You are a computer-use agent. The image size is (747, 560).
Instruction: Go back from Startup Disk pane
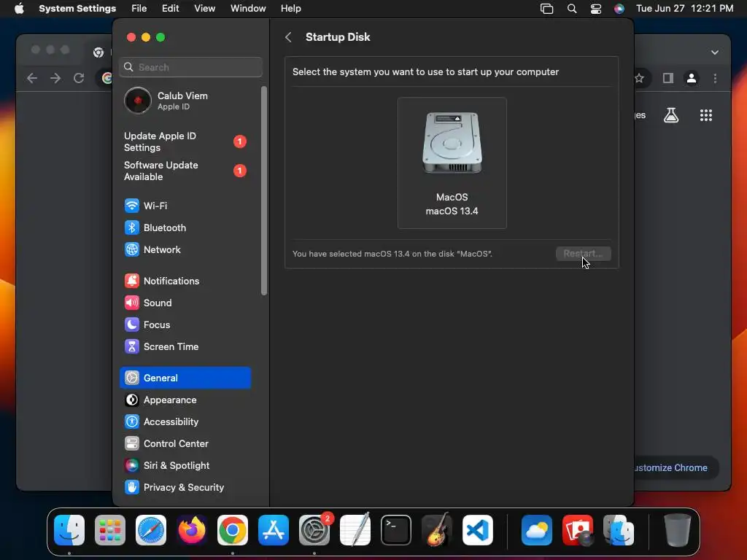[x=288, y=37]
